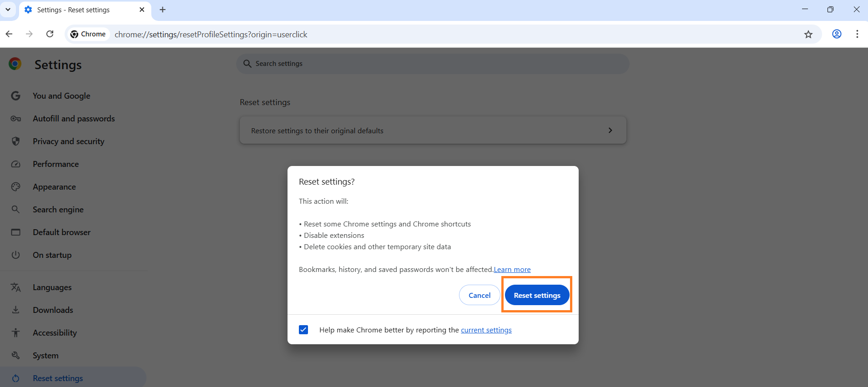Click the reload page icon
The image size is (868, 387).
pyautogui.click(x=50, y=34)
